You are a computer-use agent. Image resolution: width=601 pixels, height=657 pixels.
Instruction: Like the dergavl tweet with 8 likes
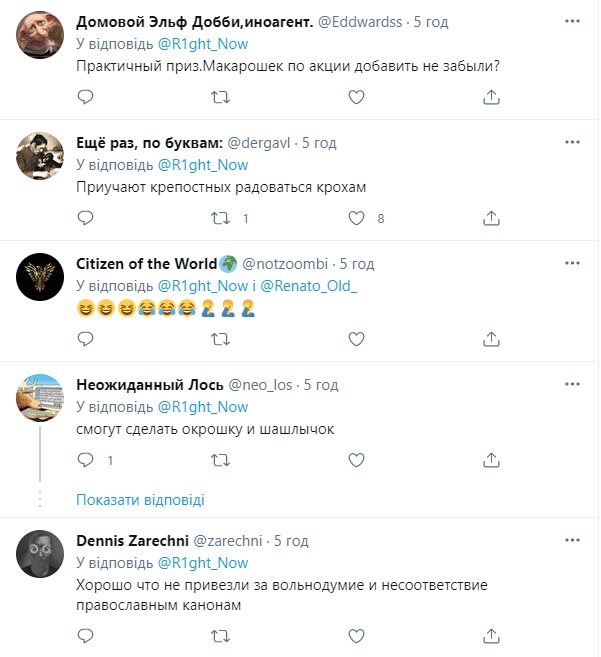point(357,217)
